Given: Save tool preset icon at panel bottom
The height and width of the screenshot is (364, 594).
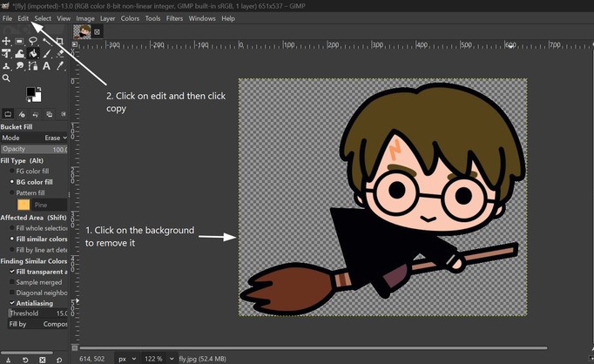Looking at the screenshot, I should (8, 360).
